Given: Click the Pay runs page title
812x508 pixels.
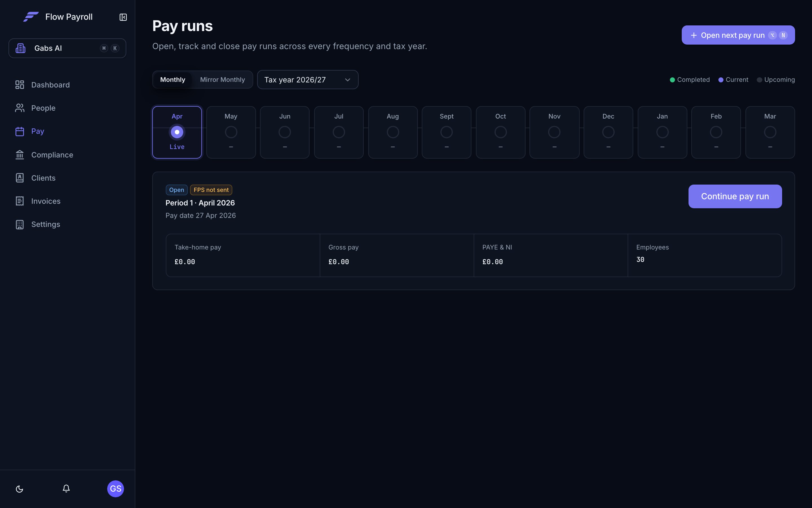Looking at the screenshot, I should point(182,26).
